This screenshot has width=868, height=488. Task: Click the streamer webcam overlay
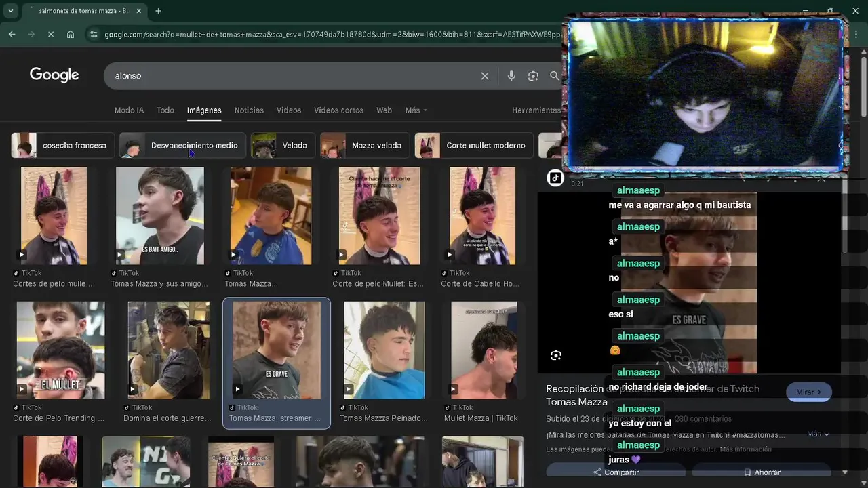(x=705, y=94)
